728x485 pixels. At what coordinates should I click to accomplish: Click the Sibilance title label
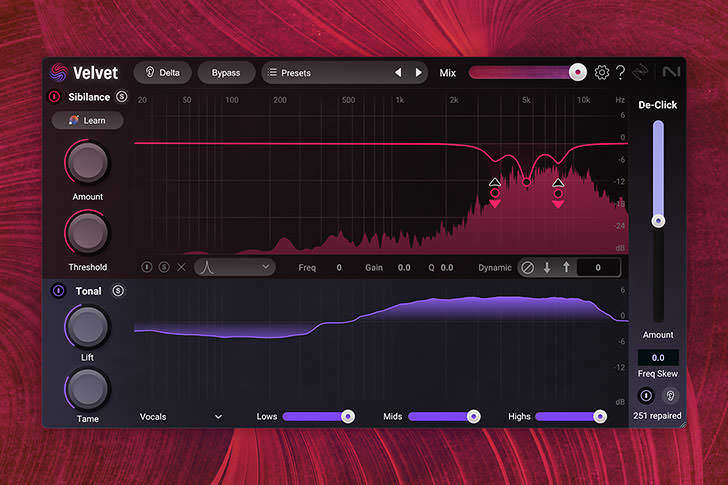[x=89, y=97]
